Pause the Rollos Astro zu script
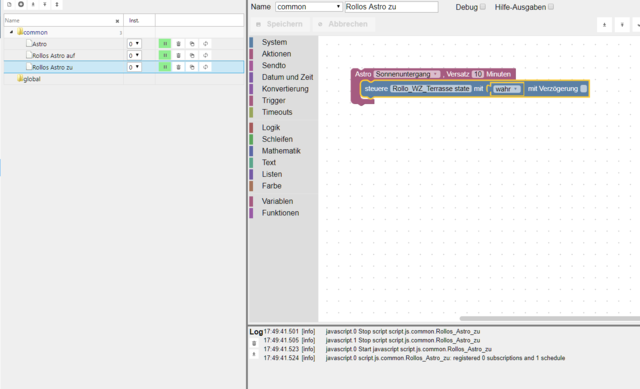Screen dimensions: 640x389 point(165,67)
